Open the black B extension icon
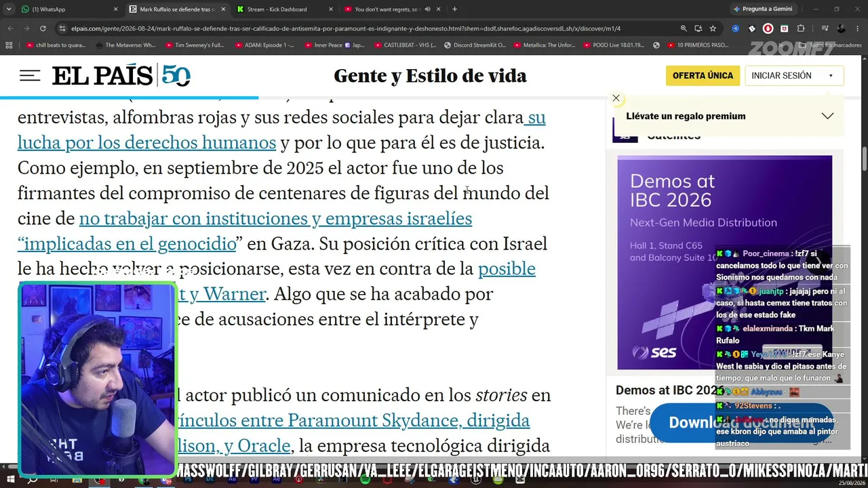Screen dimensions: 868x488 [x=752, y=28]
